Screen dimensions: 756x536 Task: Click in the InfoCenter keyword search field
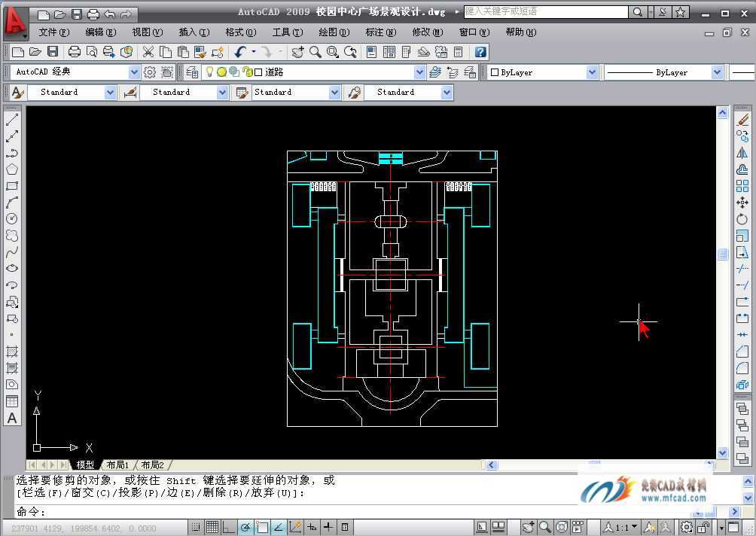pyautogui.click(x=546, y=12)
